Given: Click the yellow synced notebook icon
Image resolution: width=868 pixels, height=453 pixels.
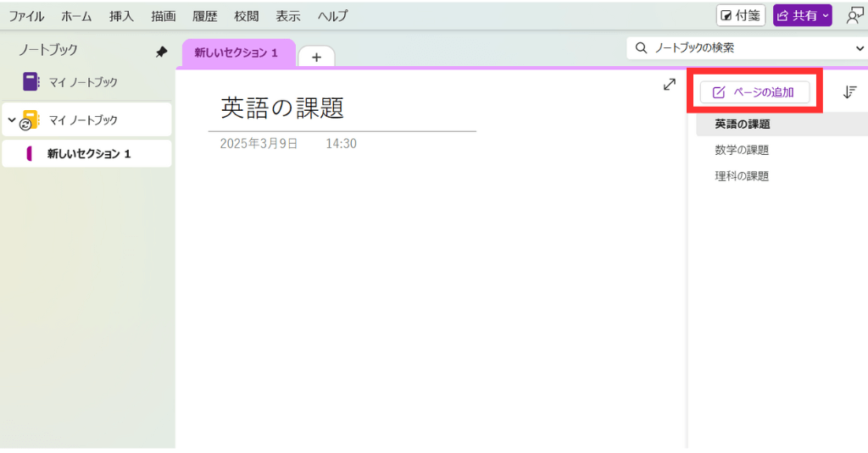Looking at the screenshot, I should coord(31,120).
